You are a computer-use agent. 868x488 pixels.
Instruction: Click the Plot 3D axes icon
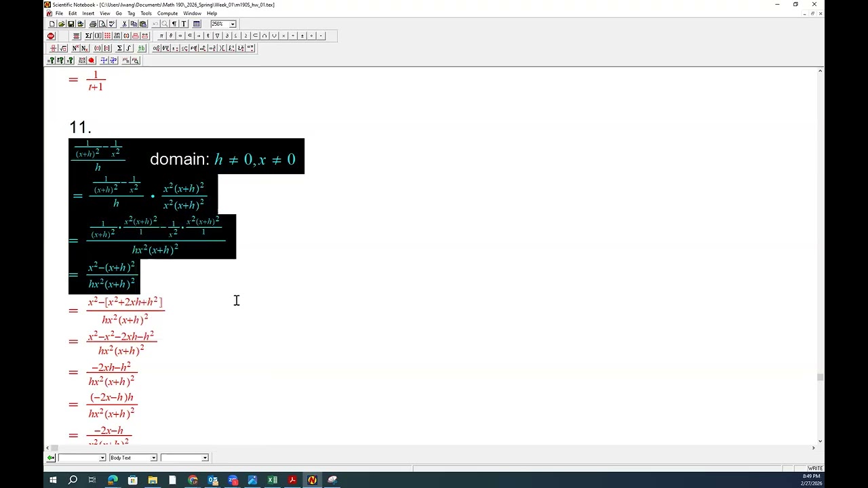click(113, 60)
